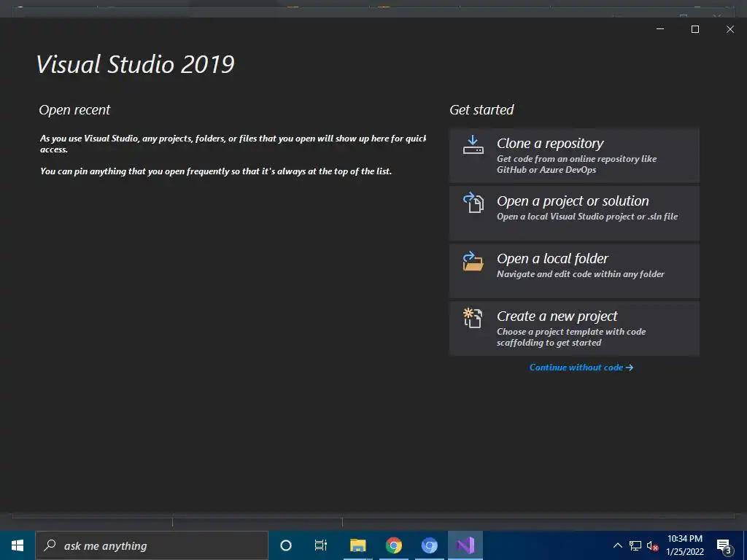
Task: Choose the Open a project or solution card
Action: [x=574, y=213]
